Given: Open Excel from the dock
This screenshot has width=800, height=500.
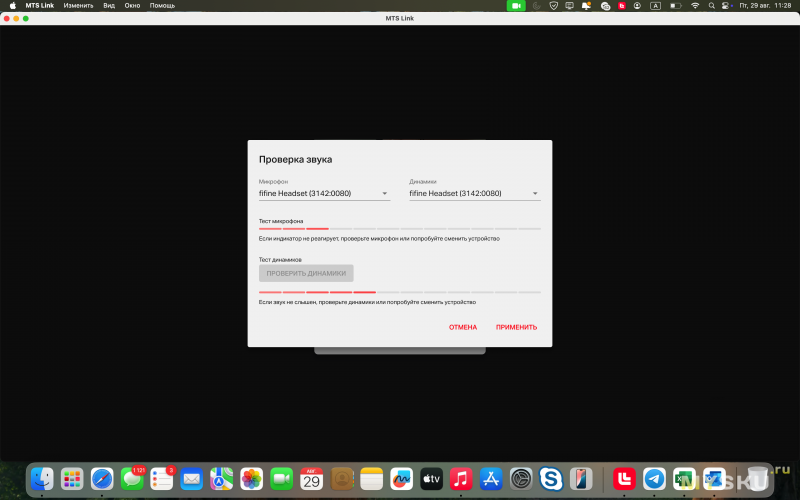Looking at the screenshot, I should pos(684,479).
